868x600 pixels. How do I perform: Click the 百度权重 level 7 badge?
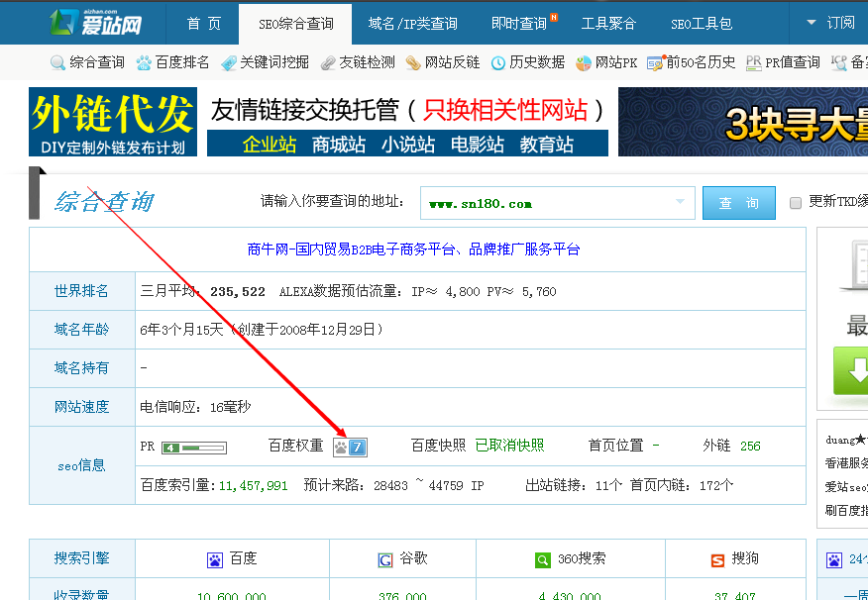[x=350, y=446]
